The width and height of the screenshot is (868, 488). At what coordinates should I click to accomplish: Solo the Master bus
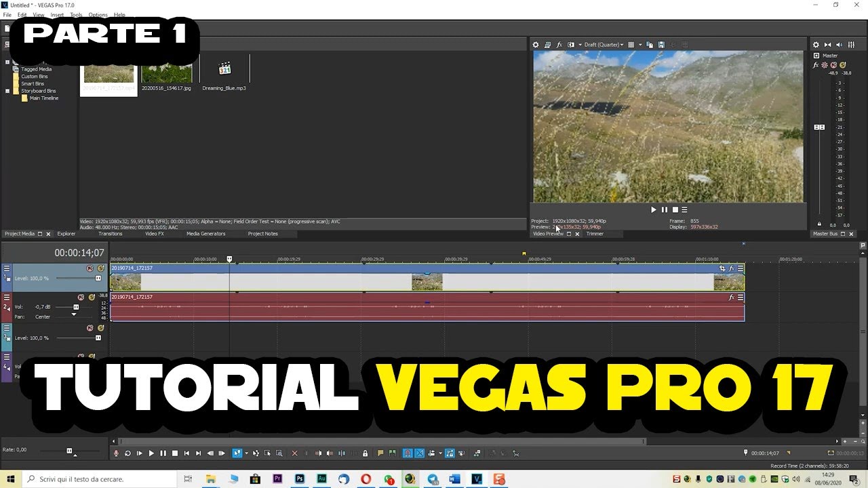tap(843, 65)
